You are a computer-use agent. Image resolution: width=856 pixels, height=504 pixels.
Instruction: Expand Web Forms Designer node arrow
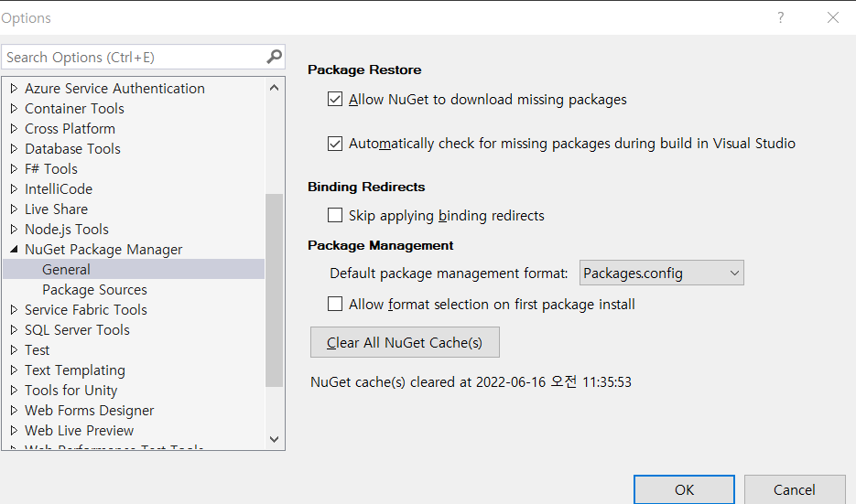pyautogui.click(x=15, y=410)
